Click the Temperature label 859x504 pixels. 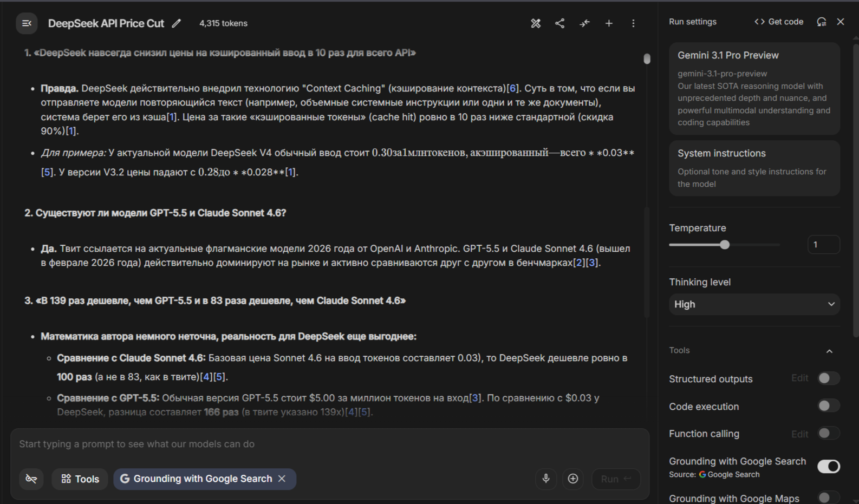698,228
